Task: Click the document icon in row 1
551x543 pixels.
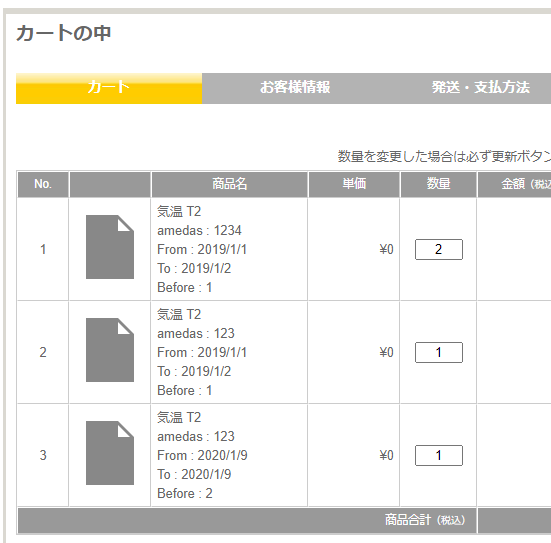Action: [x=110, y=247]
